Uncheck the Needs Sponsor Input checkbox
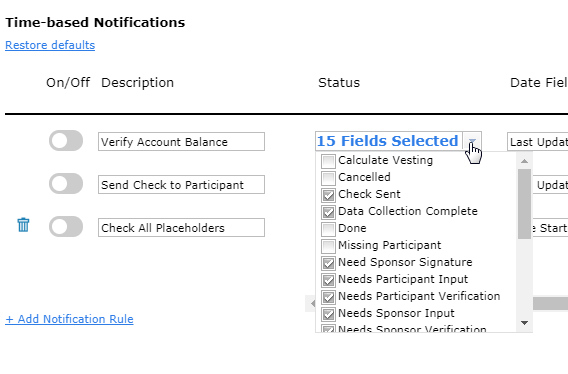Image resolution: width=568 pixels, height=374 pixels. click(x=328, y=314)
